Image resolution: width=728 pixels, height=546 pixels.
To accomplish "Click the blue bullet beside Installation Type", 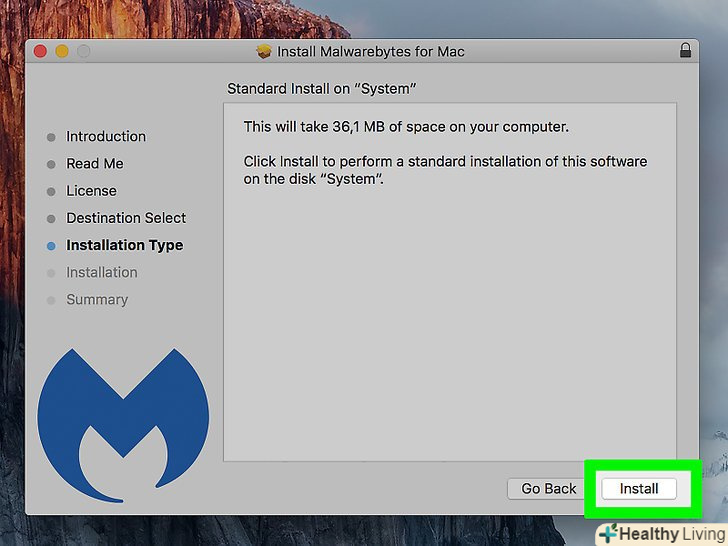I will 51,246.
